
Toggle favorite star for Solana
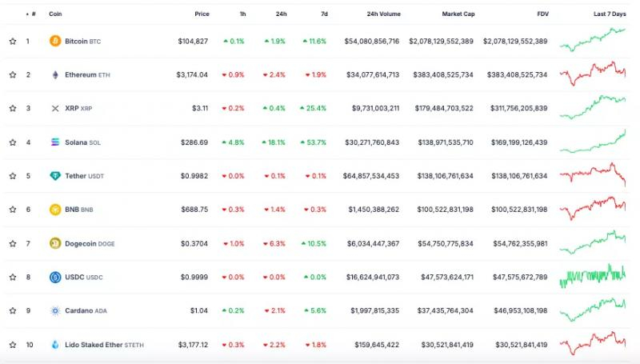coord(13,142)
